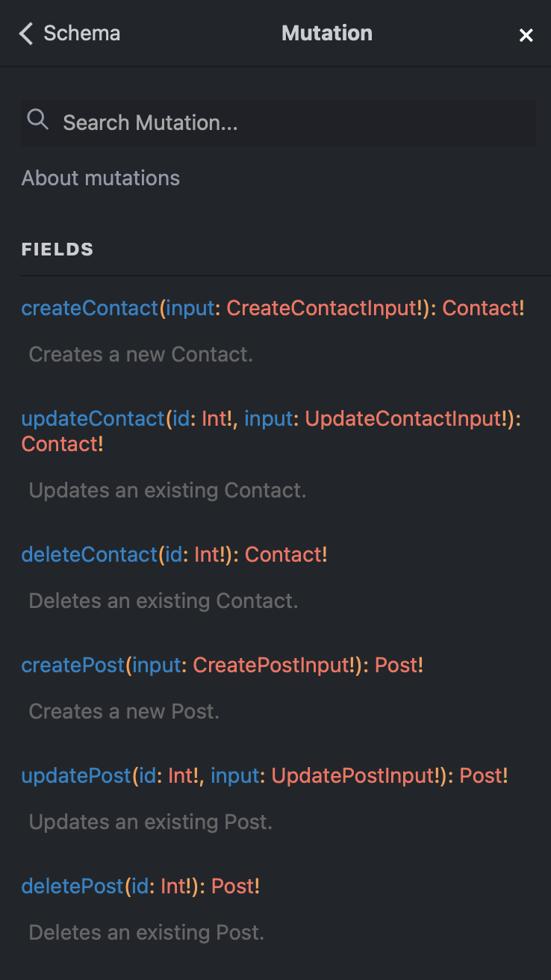The width and height of the screenshot is (551, 980).
Task: Select the Mutation title heading
Action: tap(327, 33)
